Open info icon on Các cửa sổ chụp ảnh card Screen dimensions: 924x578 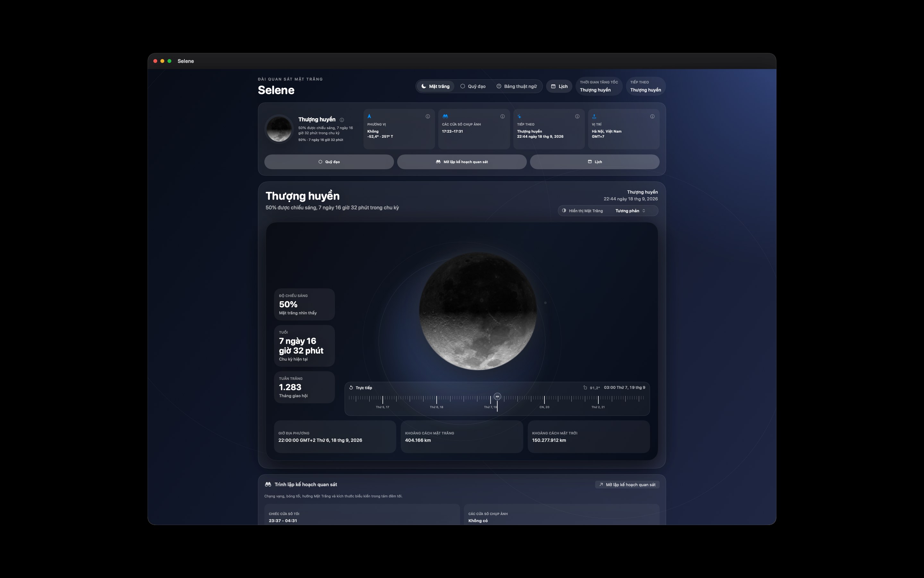pyautogui.click(x=502, y=117)
